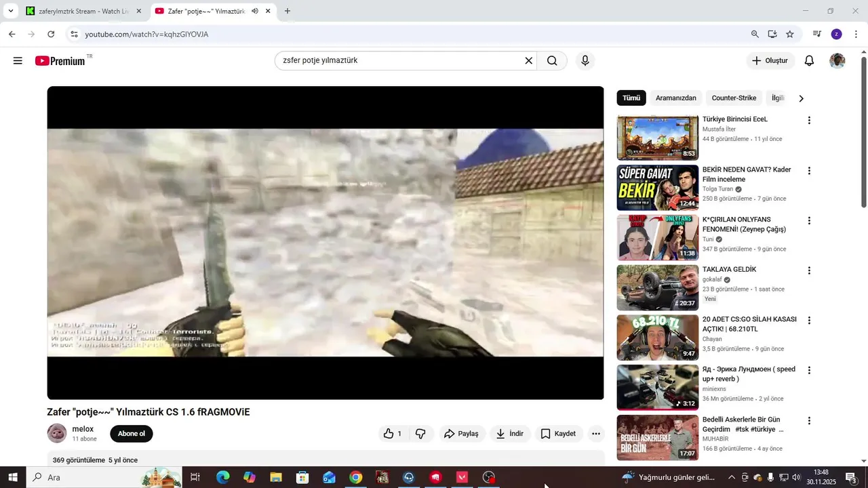
Task: Open Microsoft Edge from taskbar
Action: click(222, 477)
